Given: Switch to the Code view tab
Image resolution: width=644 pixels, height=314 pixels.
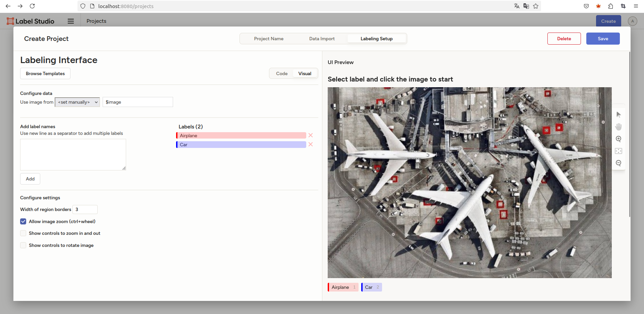Looking at the screenshot, I should pyautogui.click(x=282, y=73).
